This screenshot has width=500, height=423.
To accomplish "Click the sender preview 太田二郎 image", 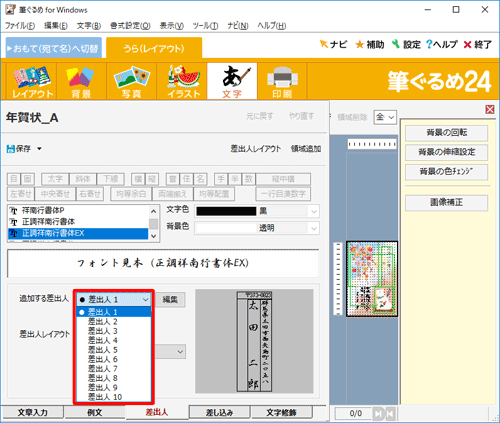I will pyautogui.click(x=254, y=341).
